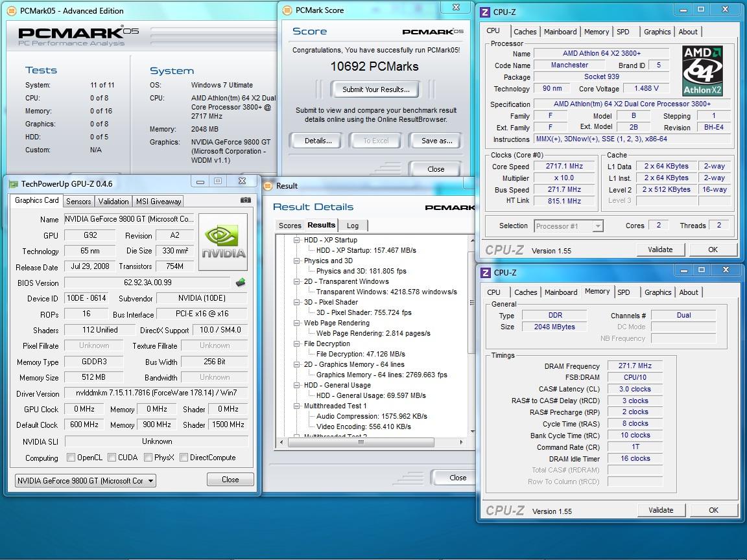Viewport: 747px width, 560px height.
Task: Open the Processor #1 selection dropdown
Action: (x=569, y=226)
